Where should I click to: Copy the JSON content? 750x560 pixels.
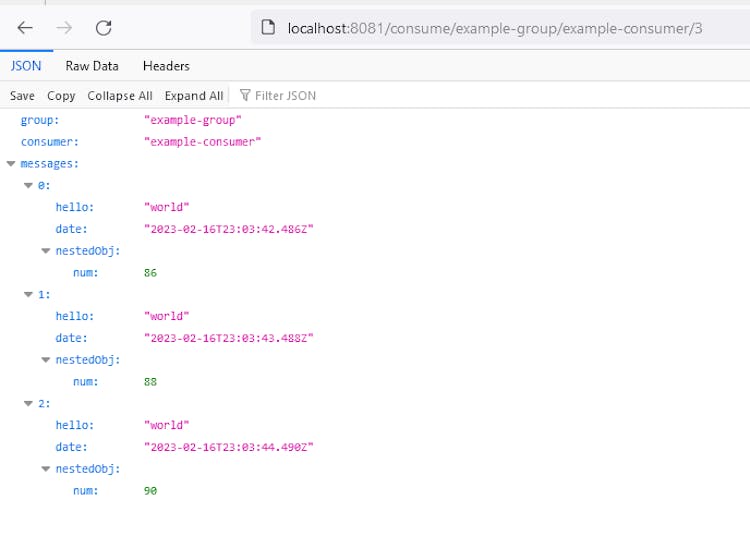point(61,96)
